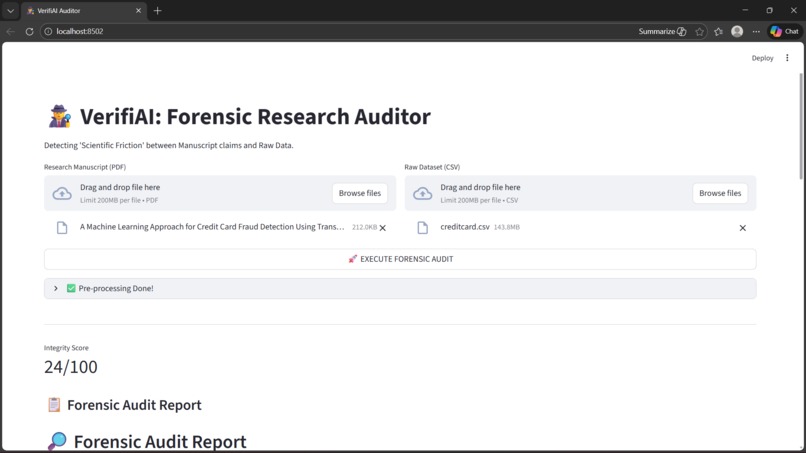Click the Summarize button in address bar
Screen dimensions: 806x453
(662, 31)
